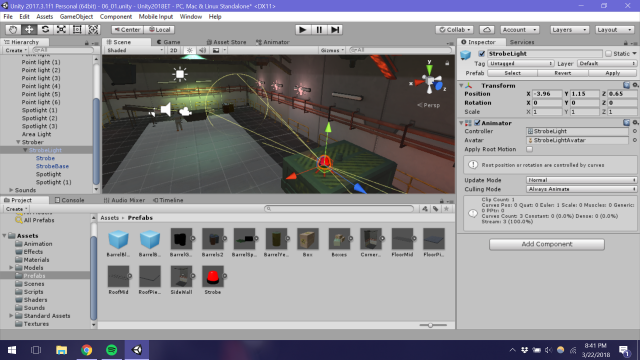640x360 pixels.
Task: Switch to the Console tab
Action: click(70, 200)
